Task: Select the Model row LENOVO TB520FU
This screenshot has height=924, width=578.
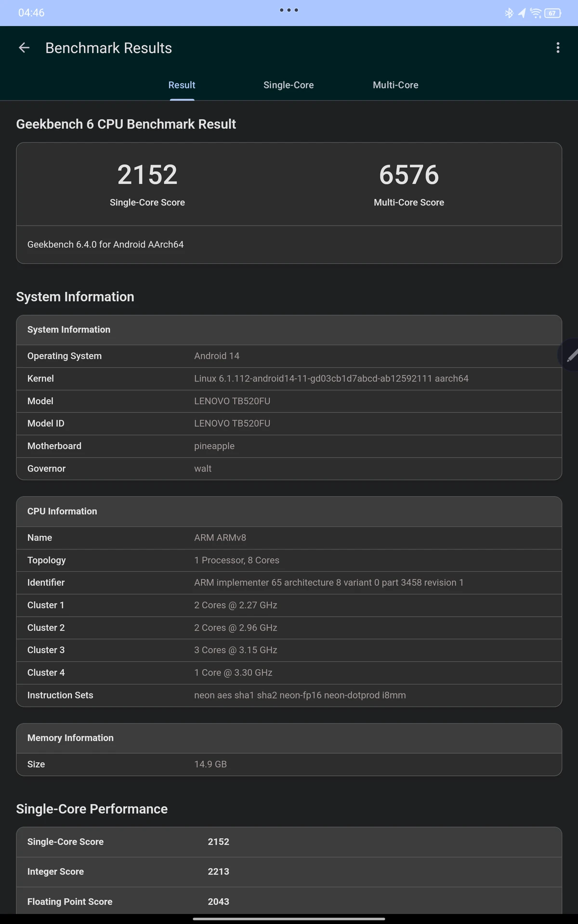Action: (x=289, y=401)
